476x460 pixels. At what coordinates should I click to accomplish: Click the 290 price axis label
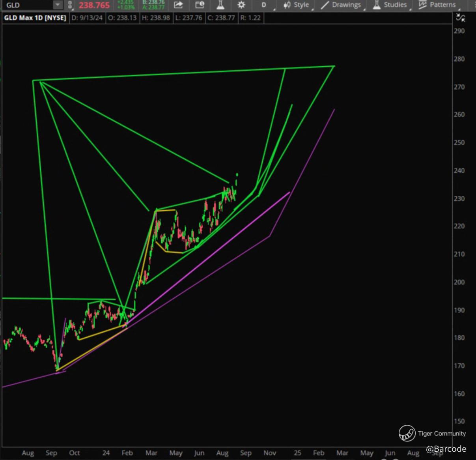459,31
